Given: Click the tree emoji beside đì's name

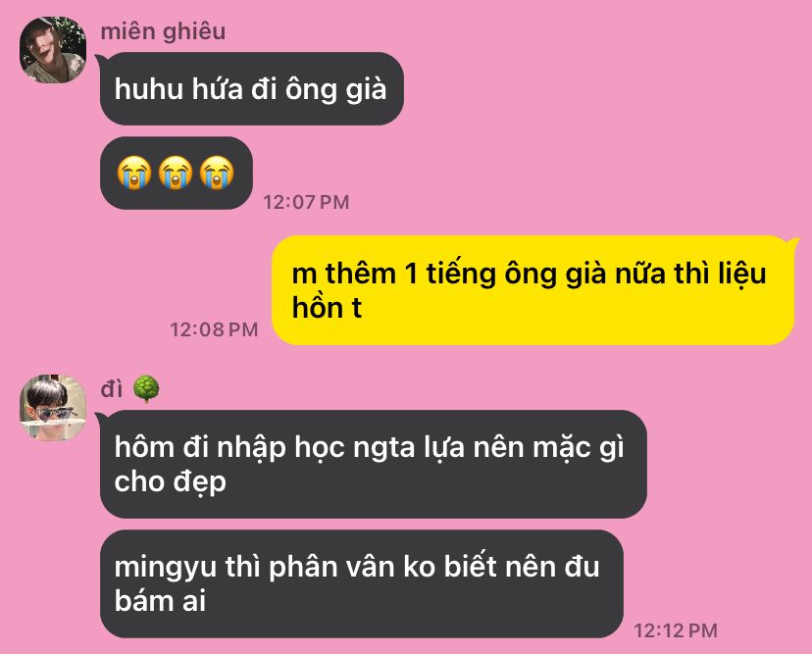Looking at the screenshot, I should (146, 389).
